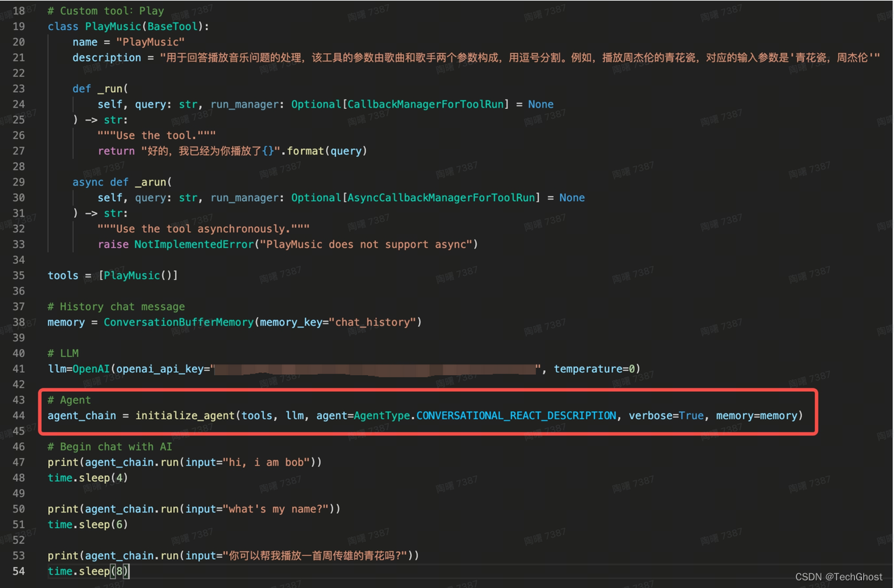Click the '# Begin chat with AI' comment
894x588 pixels.
(110, 446)
